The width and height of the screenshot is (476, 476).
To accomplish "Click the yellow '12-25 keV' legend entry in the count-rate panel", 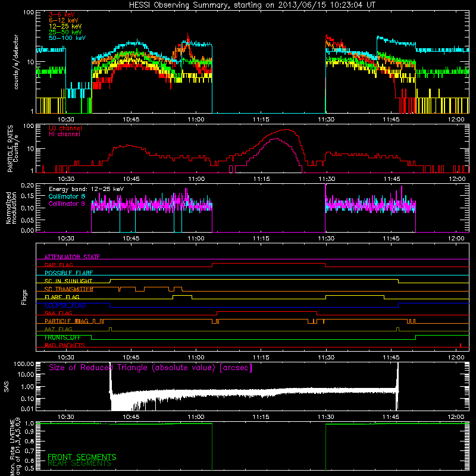I will [65, 26].
